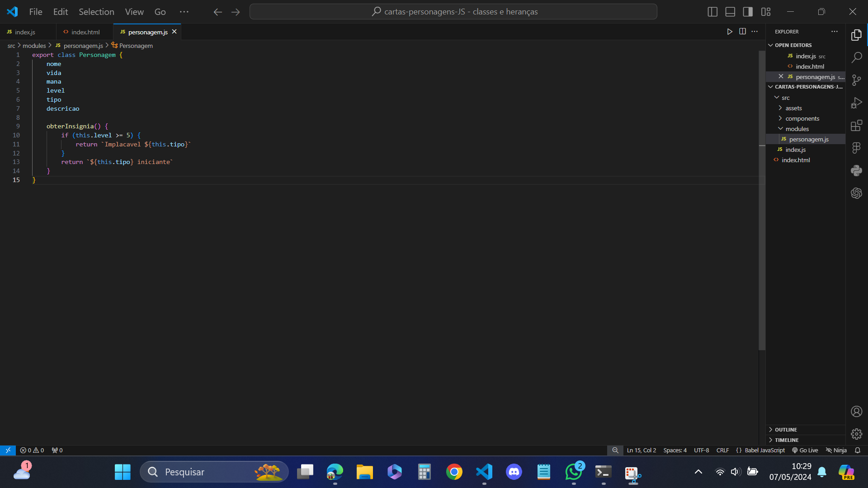Close personagem.js in Open Editors list
The image size is (868, 488).
tap(781, 76)
